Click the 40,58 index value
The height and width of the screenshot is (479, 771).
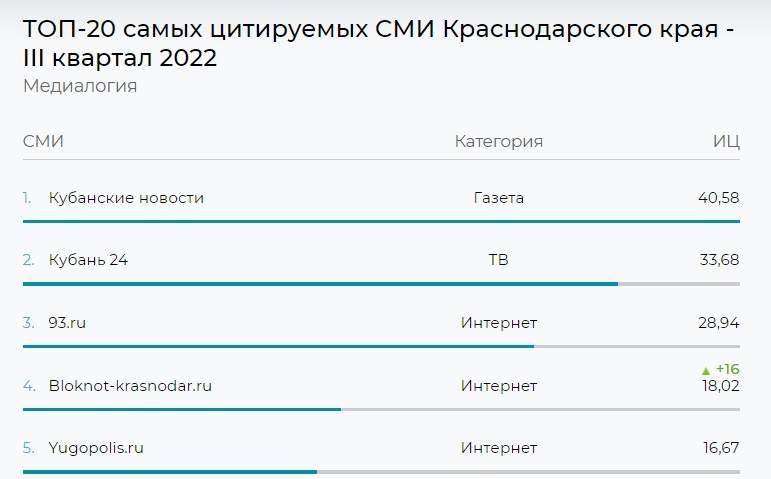click(718, 198)
